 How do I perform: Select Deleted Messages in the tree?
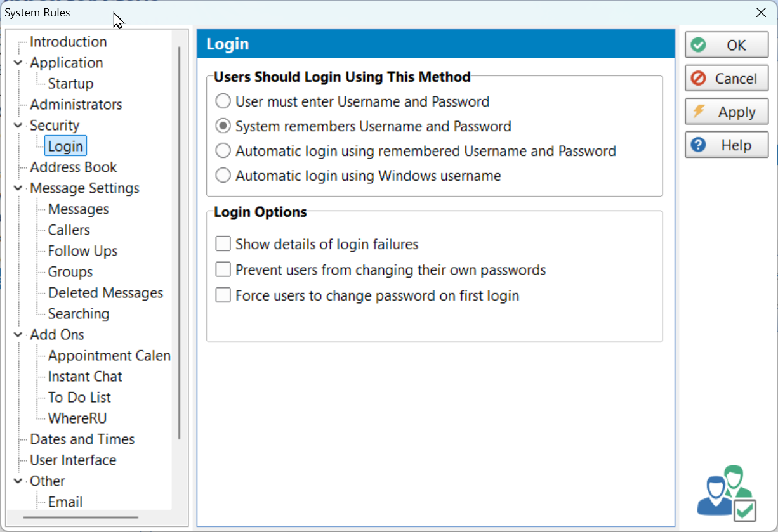coord(105,293)
